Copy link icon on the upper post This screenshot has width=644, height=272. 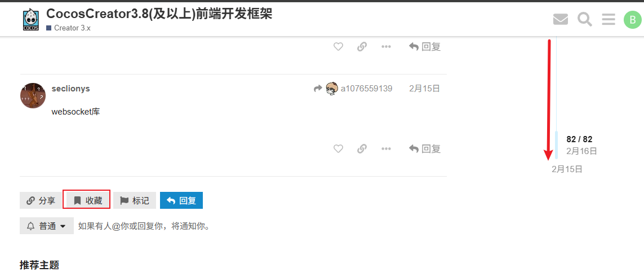tap(362, 46)
